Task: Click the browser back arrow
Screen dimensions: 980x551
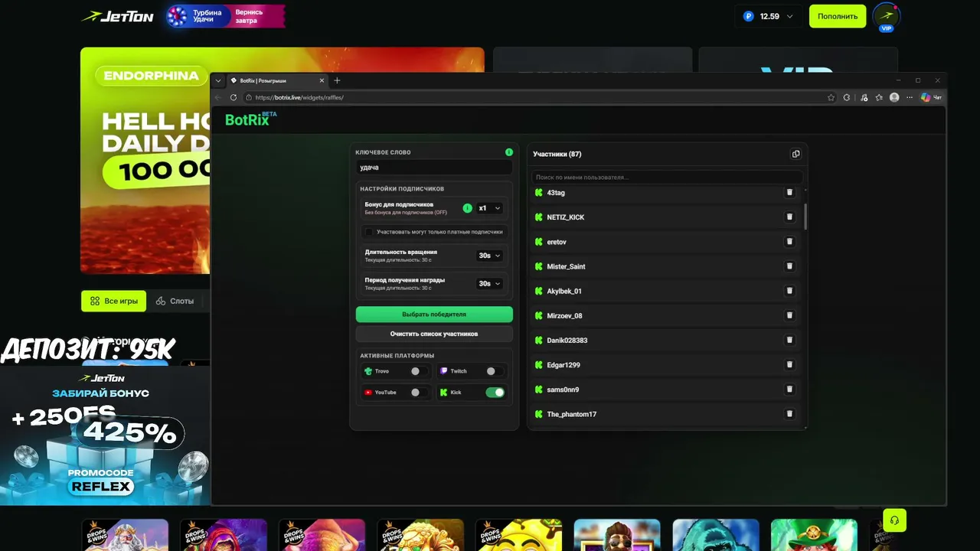Action: coord(218,97)
